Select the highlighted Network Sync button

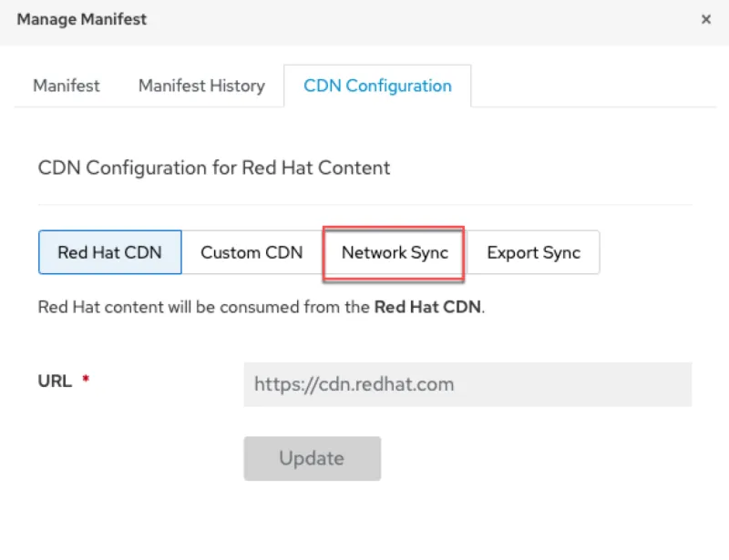393,252
